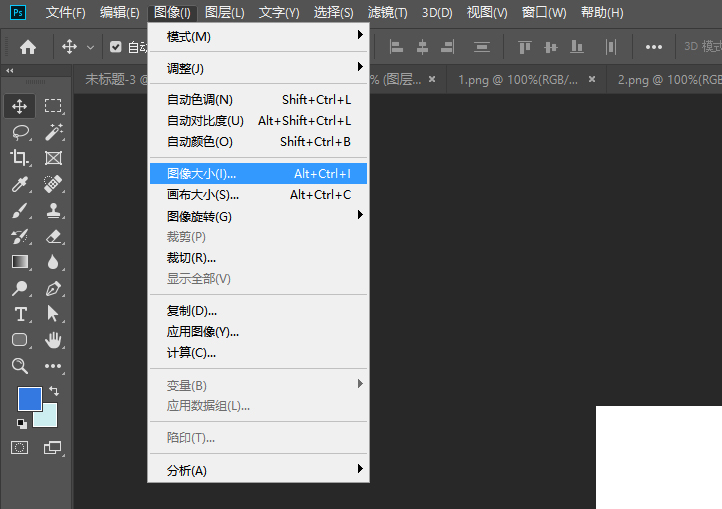Viewport: 722px width, 509px height.
Task: Select the Dodge tool
Action: click(x=20, y=289)
